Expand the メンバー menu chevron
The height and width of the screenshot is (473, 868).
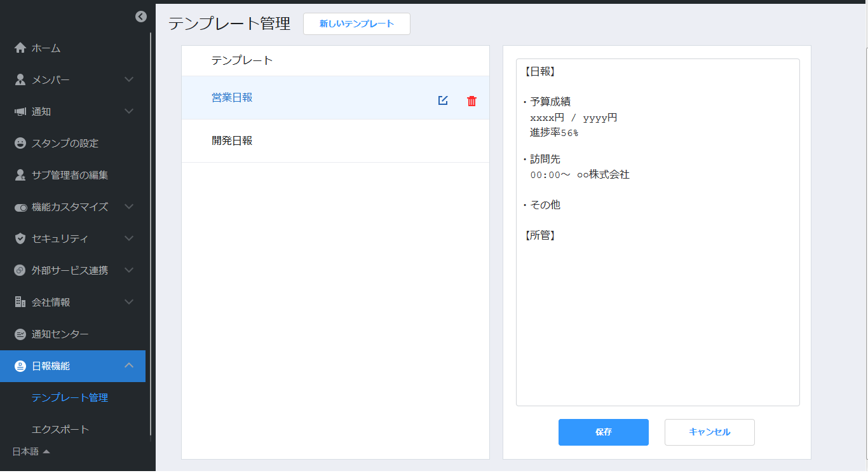(129, 79)
